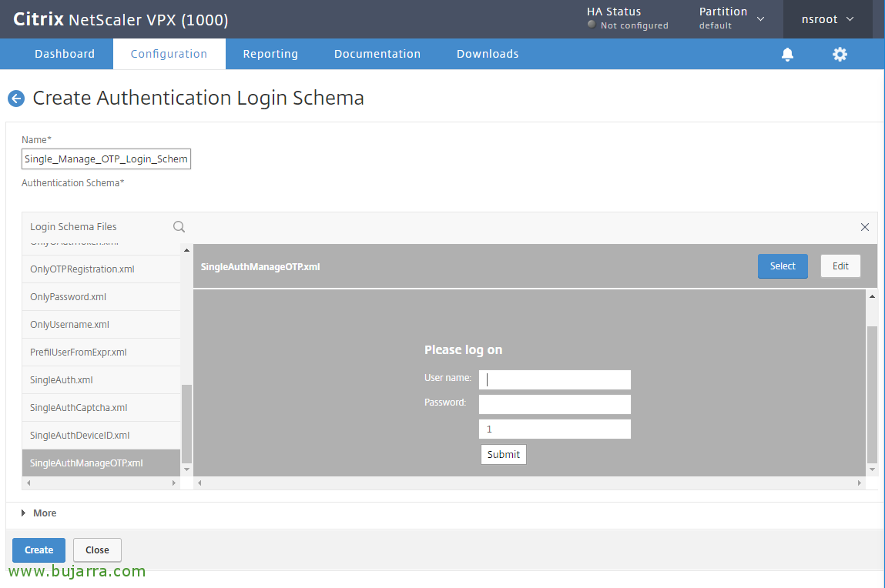Click the file list scroll-down arrow
The height and width of the screenshot is (588, 885).
187,469
